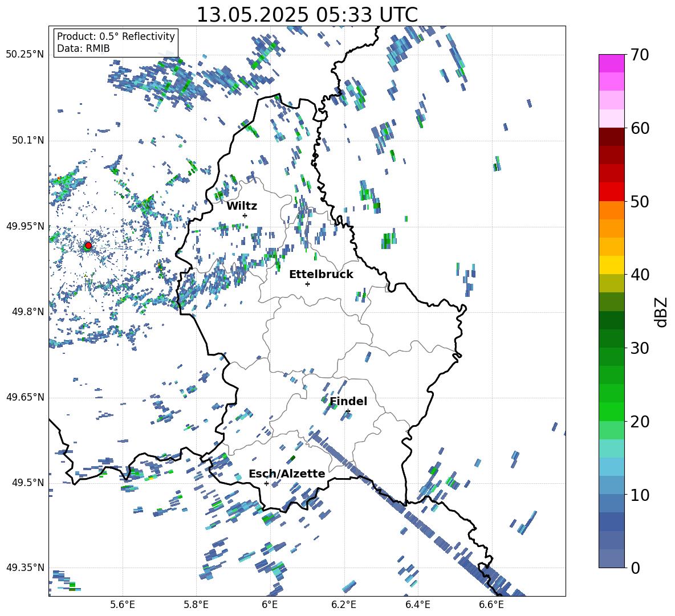Click the plot title 13.05.2025 05:33 UTC
Viewport: 675px width, 616px height.
[x=307, y=15]
